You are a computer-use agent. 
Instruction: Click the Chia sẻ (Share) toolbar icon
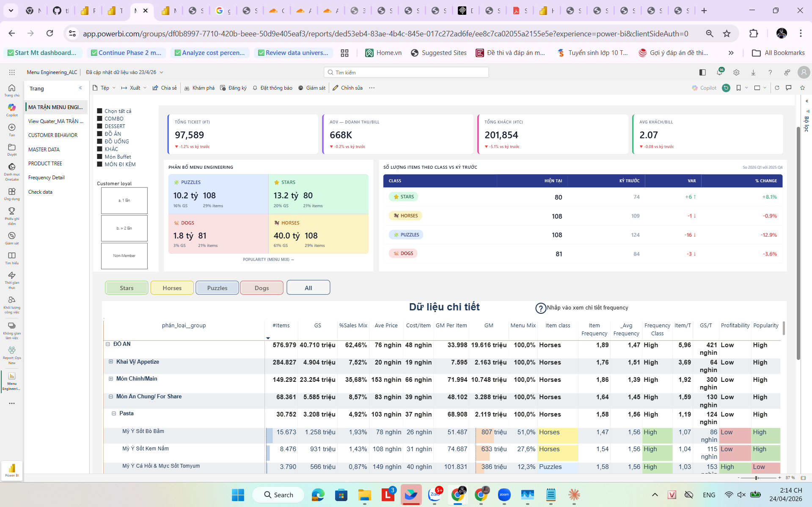pos(165,88)
